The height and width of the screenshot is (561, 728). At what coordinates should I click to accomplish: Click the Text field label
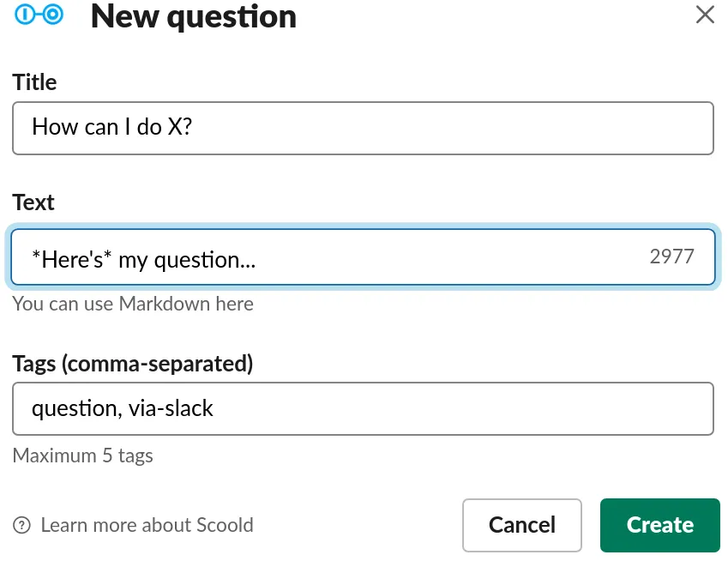click(33, 202)
